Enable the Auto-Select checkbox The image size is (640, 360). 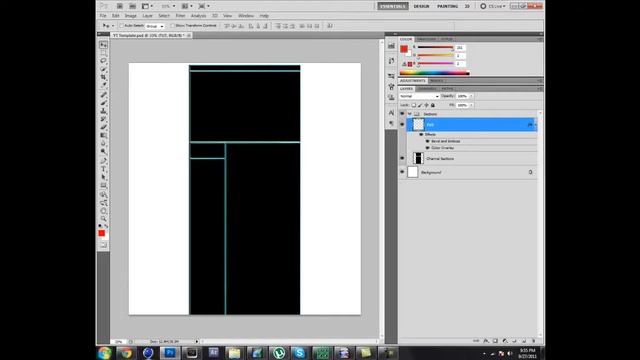coord(122,26)
